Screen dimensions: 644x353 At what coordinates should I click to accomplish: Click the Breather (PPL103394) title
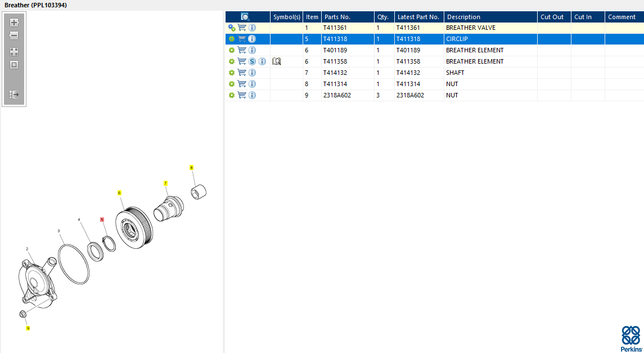pyautogui.click(x=36, y=5)
